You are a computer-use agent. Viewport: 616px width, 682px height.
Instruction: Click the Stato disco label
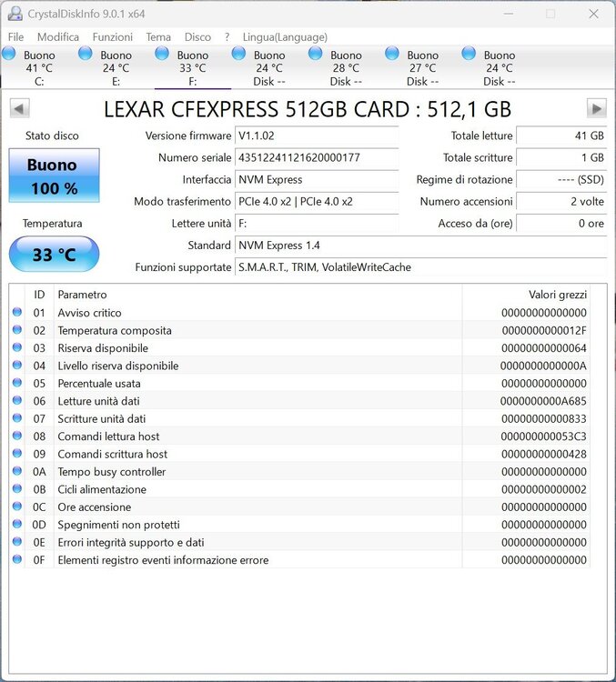pyautogui.click(x=52, y=135)
